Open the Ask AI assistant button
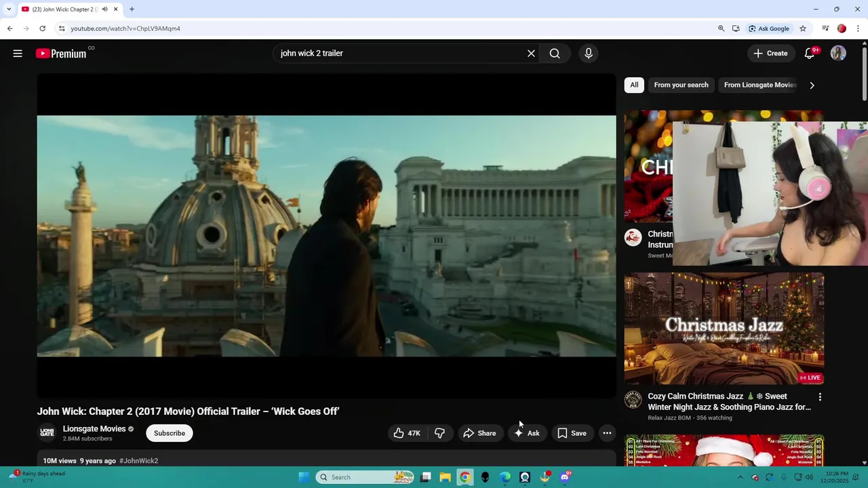This screenshot has width=868, height=488. (527, 433)
